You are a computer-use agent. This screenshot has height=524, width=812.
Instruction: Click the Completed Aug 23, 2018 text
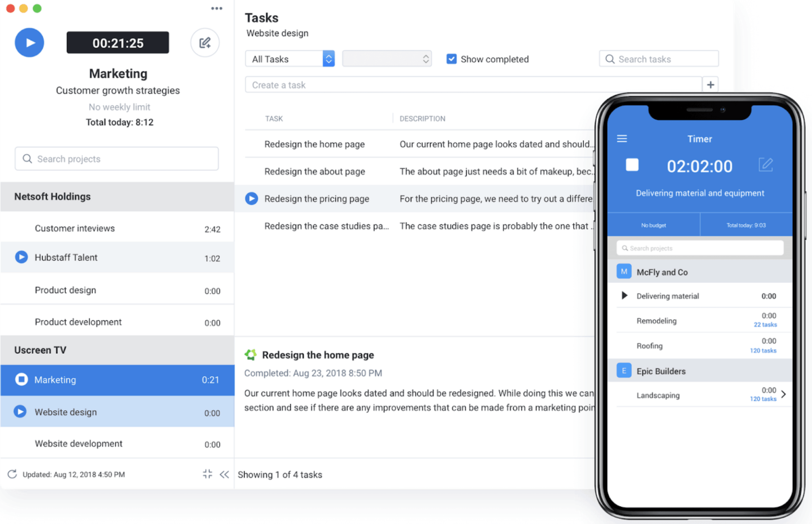(313, 373)
